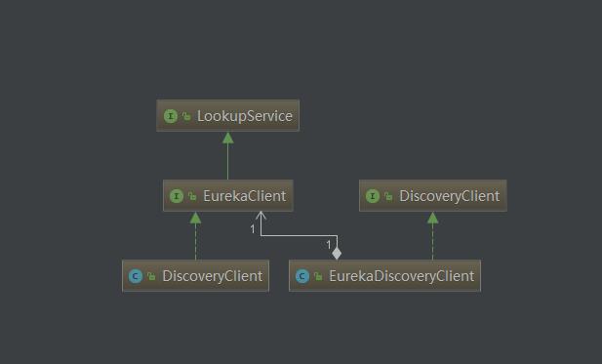The height and width of the screenshot is (364, 602).
Task: Click the EurekaDiscoveryClient name text
Action: 402,276
